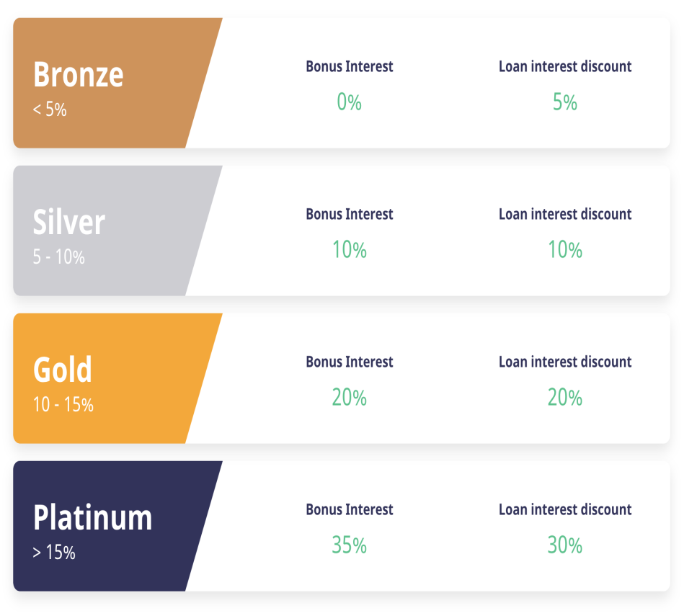Click Silver's 10% loan interest discount value
Image resolution: width=684 pixels, height=616 pixels.
[565, 250]
